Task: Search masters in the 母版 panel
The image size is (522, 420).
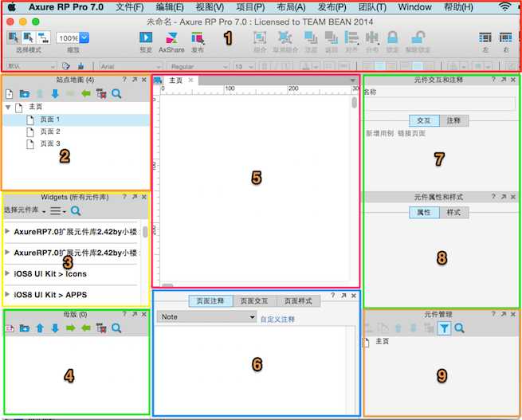Action: point(116,328)
